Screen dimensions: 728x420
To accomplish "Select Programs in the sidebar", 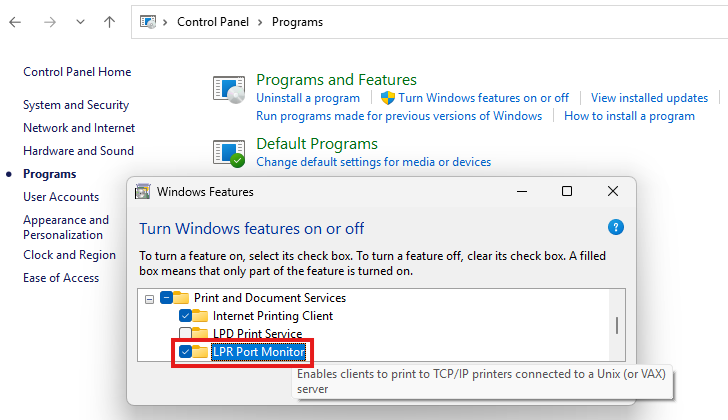I will [x=50, y=174].
